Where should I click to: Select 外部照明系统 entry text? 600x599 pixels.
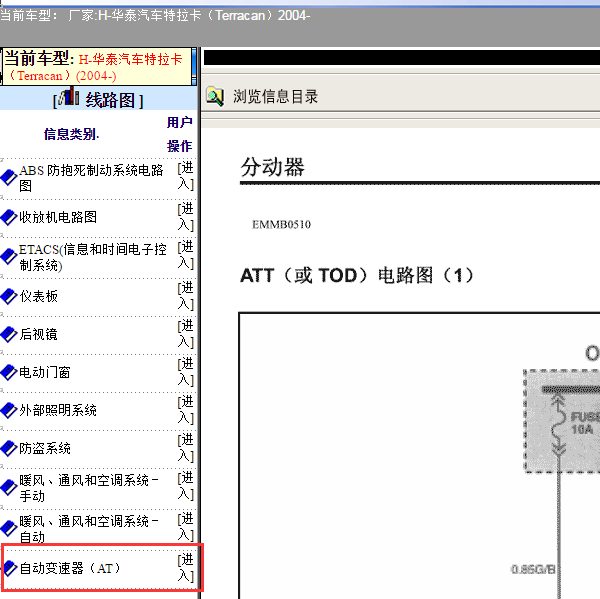[x=58, y=410]
